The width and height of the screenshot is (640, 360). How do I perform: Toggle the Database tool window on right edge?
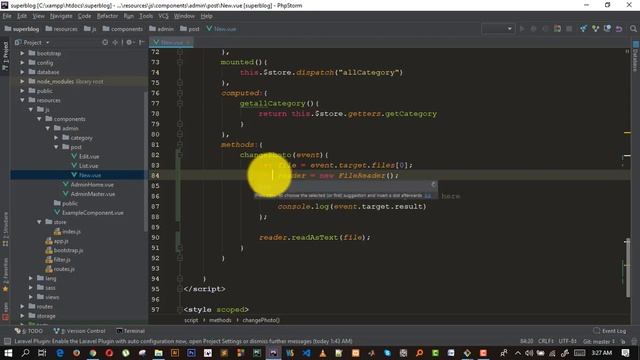[x=635, y=56]
